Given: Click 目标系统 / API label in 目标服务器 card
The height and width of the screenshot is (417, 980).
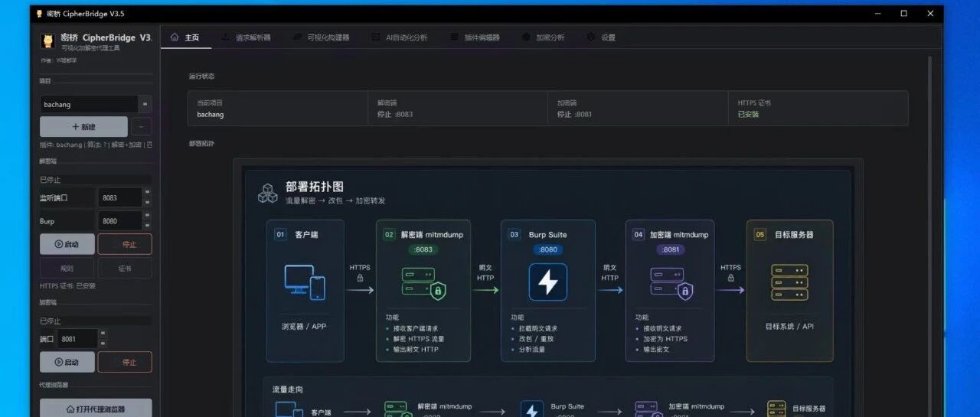Looking at the screenshot, I should tap(789, 326).
